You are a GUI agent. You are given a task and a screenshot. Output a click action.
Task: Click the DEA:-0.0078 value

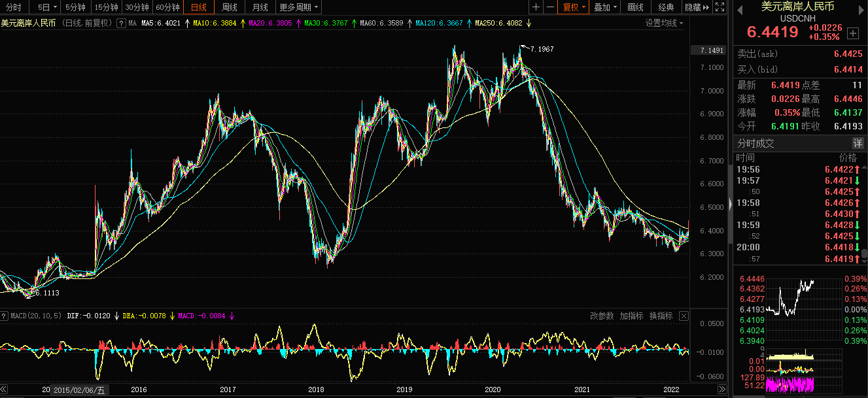tap(145, 316)
